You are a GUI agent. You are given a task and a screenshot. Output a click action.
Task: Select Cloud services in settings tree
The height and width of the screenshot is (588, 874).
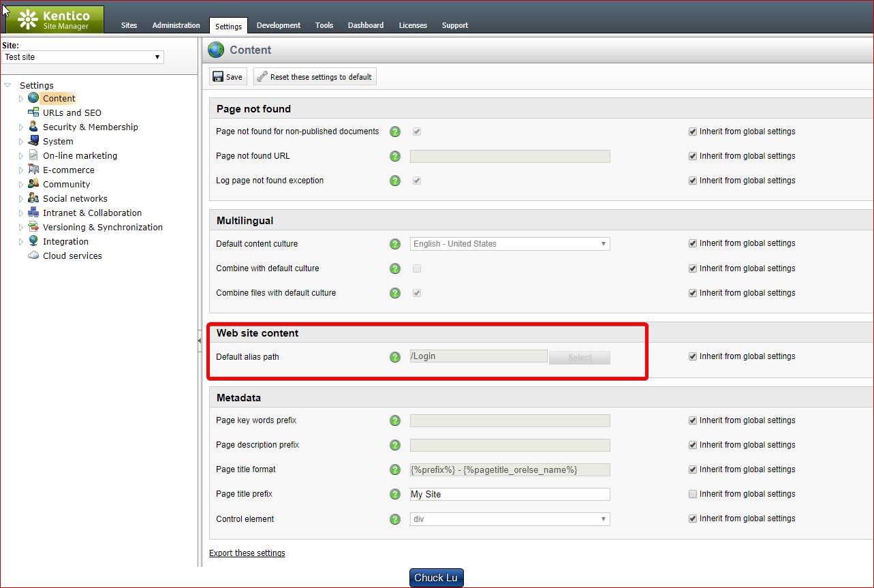click(x=72, y=256)
